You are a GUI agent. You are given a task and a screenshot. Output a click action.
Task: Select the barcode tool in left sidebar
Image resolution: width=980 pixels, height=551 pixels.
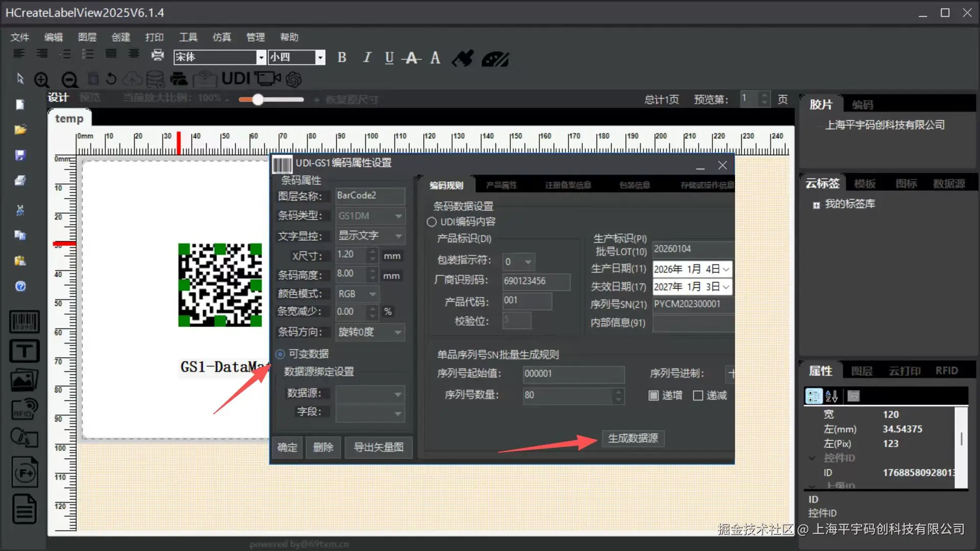(24, 322)
